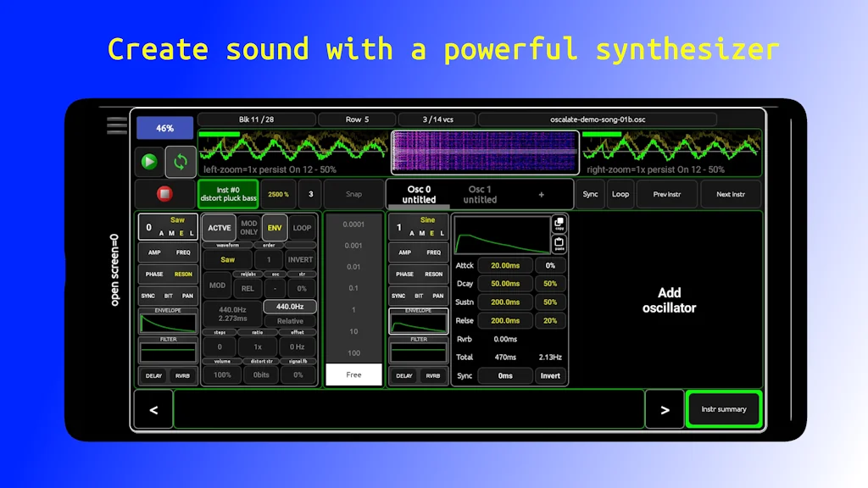The height and width of the screenshot is (488, 868).
Task: Open the Free snap mode selector
Action: [353, 374]
